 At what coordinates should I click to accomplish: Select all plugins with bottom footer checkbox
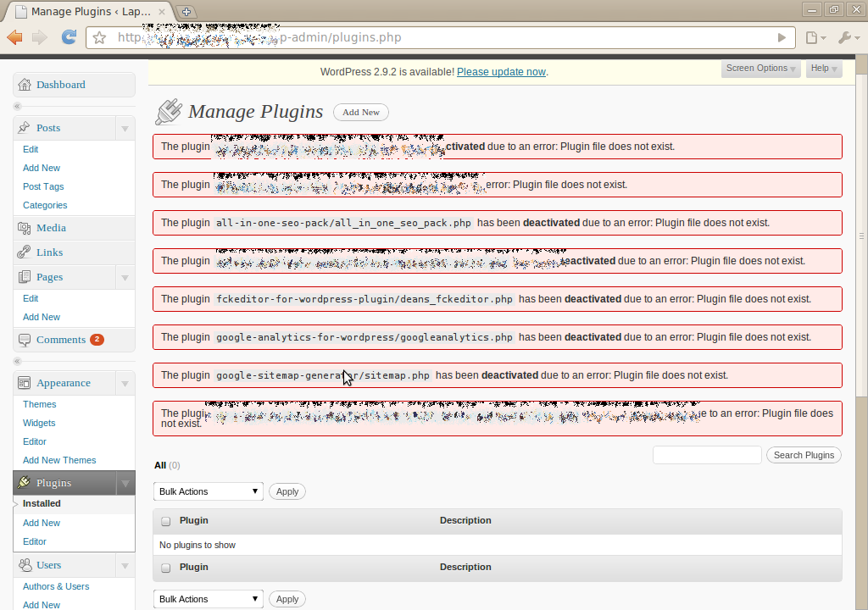tap(165, 568)
